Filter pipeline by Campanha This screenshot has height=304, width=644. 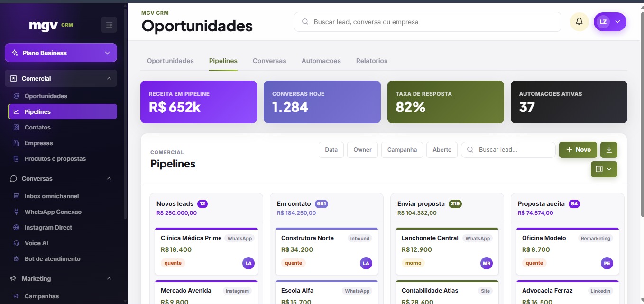click(x=402, y=149)
